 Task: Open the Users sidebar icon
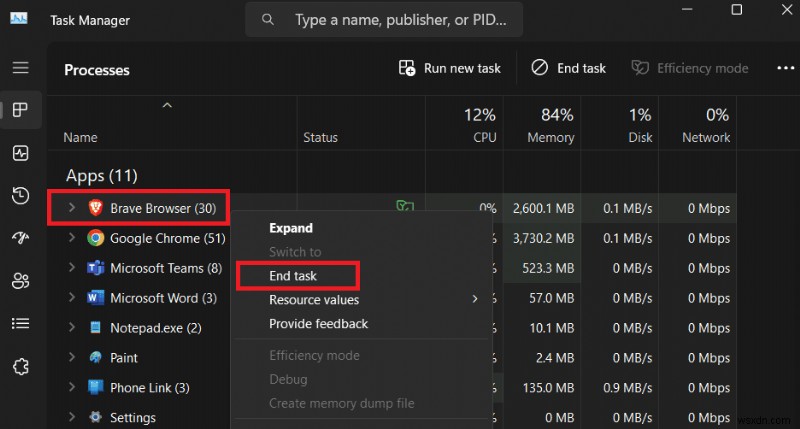pyautogui.click(x=20, y=281)
